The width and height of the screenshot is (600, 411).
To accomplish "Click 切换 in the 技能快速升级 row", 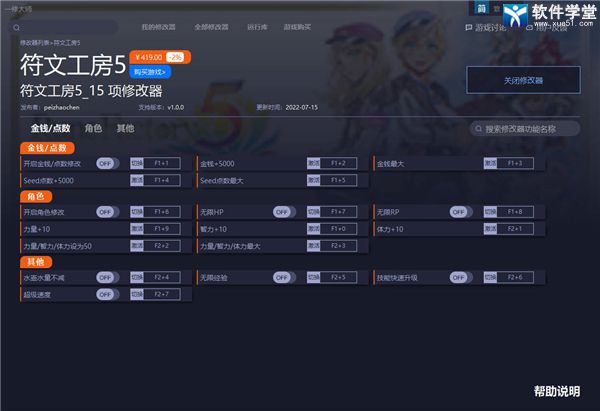I will click(490, 277).
